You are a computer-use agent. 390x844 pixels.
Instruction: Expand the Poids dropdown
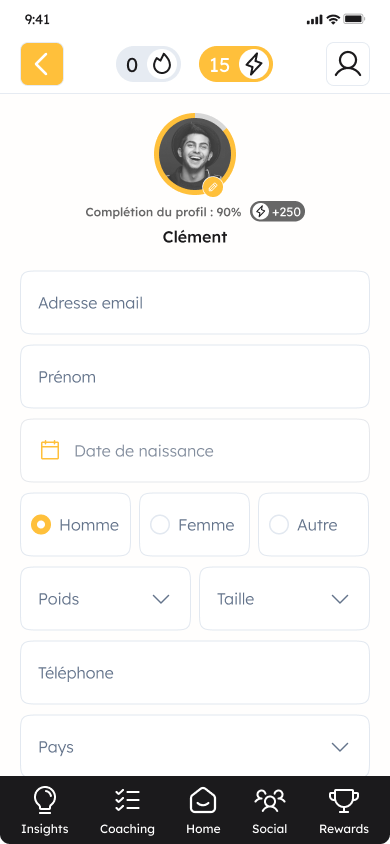tap(105, 599)
